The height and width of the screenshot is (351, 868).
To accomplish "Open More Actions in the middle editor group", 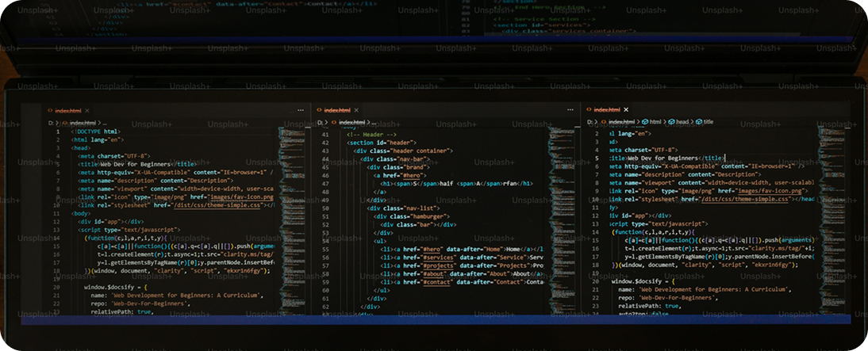I will (x=569, y=110).
